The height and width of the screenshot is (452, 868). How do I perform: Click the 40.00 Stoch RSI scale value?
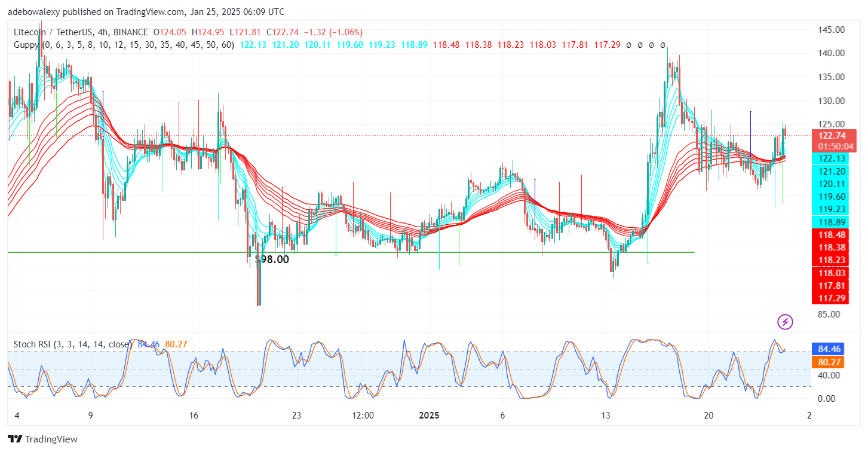pos(829,375)
